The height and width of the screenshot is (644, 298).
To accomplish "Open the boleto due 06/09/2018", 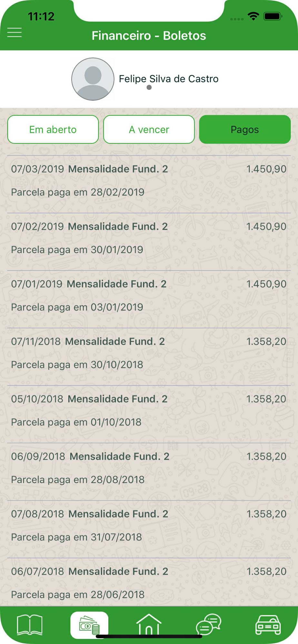I will click(x=149, y=468).
